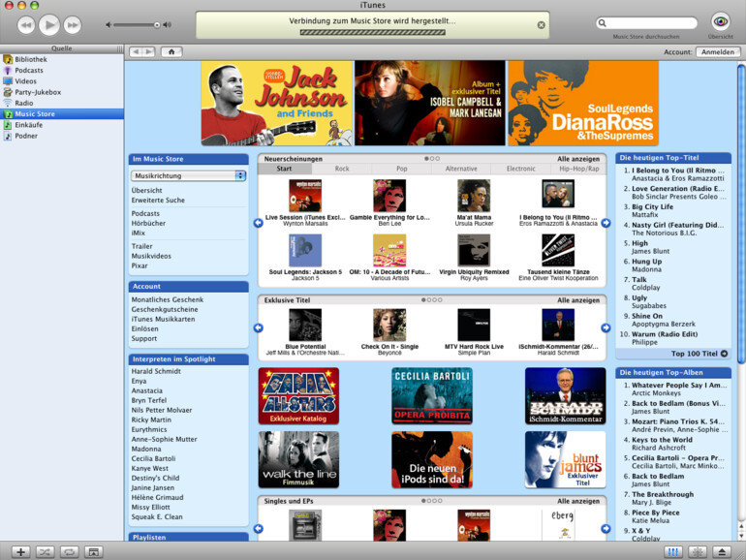Show previous page of Singles und EPs
Image resolution: width=746 pixels, height=560 pixels.
259,529
